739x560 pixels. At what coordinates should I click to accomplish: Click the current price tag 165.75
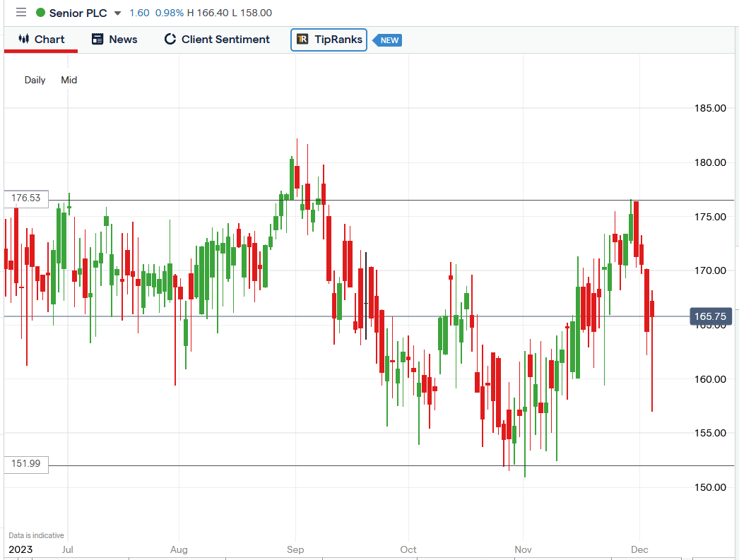coord(711,316)
